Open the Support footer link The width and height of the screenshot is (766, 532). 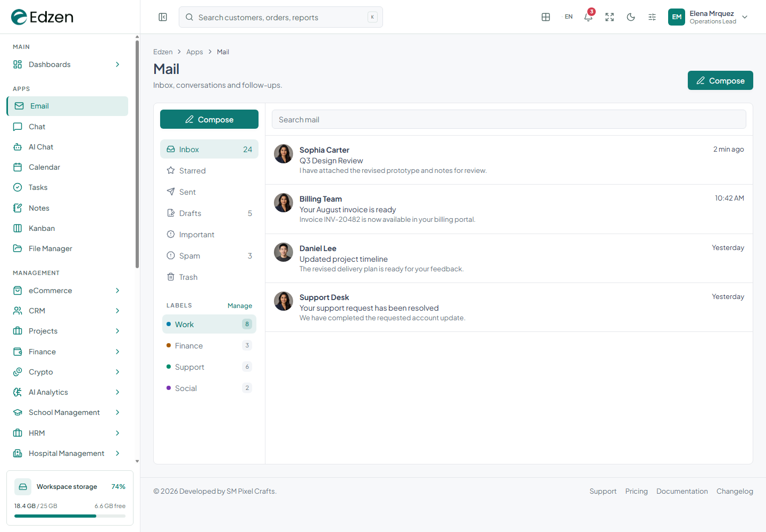[x=603, y=491]
